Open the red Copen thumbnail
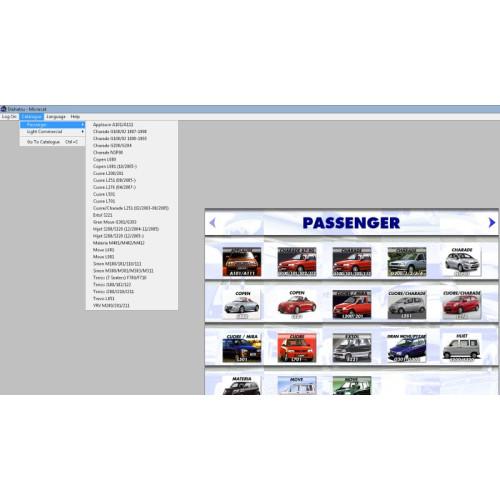500x500 pixels. click(x=297, y=304)
